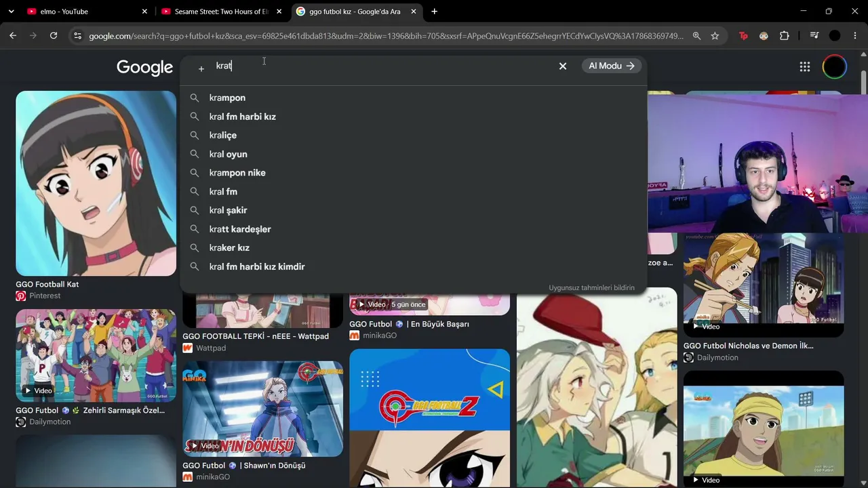Open the Nicholas ve Demon video thumbnail
This screenshot has width=868, height=488.
tap(764, 285)
